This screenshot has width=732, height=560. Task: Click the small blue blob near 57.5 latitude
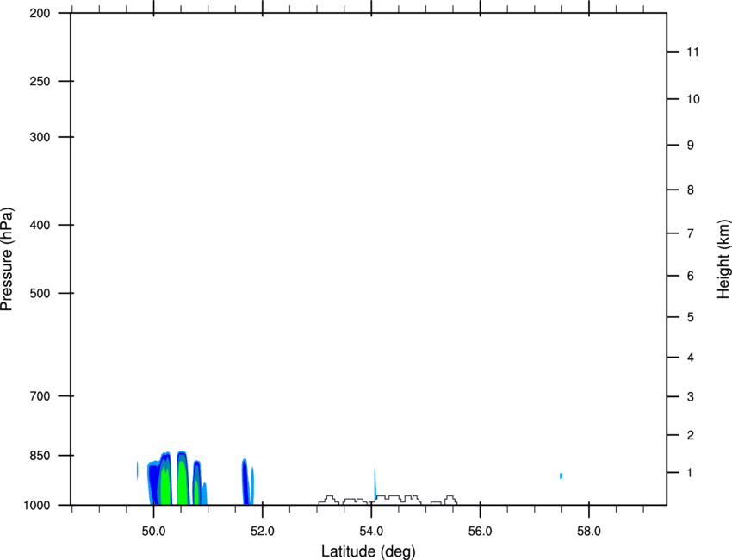point(561,476)
